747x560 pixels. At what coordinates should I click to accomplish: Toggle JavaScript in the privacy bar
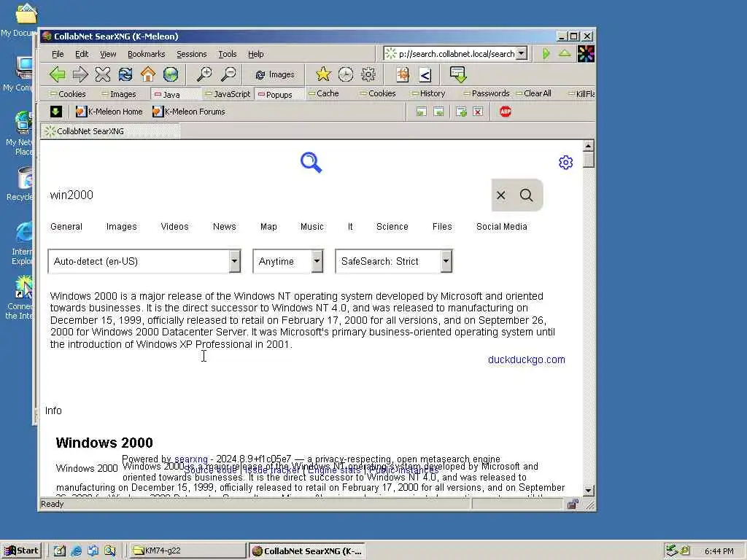(228, 94)
